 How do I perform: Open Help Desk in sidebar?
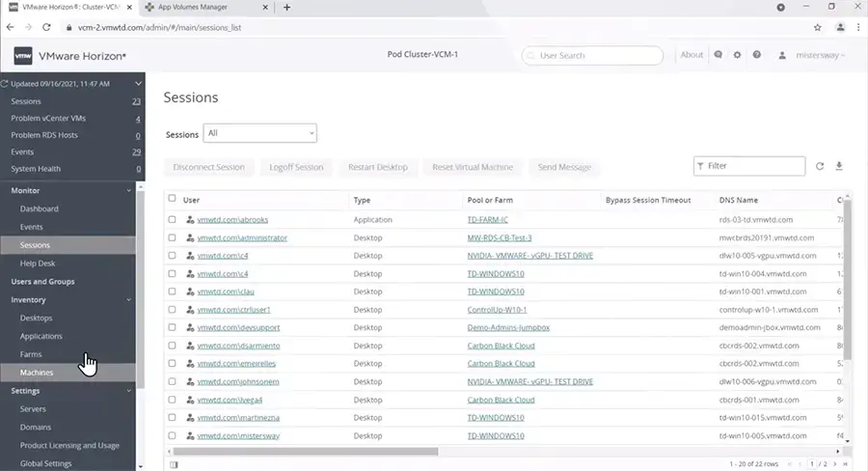(x=37, y=263)
